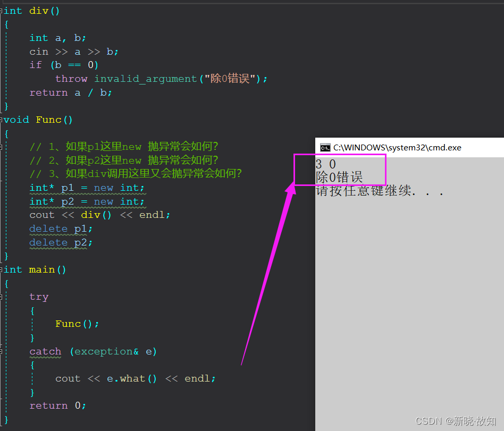Click the "3 0" input line in console
This screenshot has width=504, height=431.
(325, 164)
